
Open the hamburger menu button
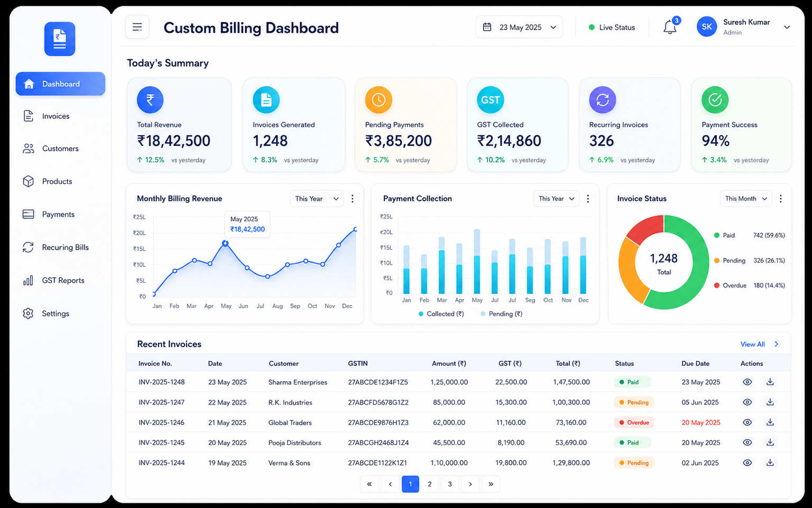point(137,27)
